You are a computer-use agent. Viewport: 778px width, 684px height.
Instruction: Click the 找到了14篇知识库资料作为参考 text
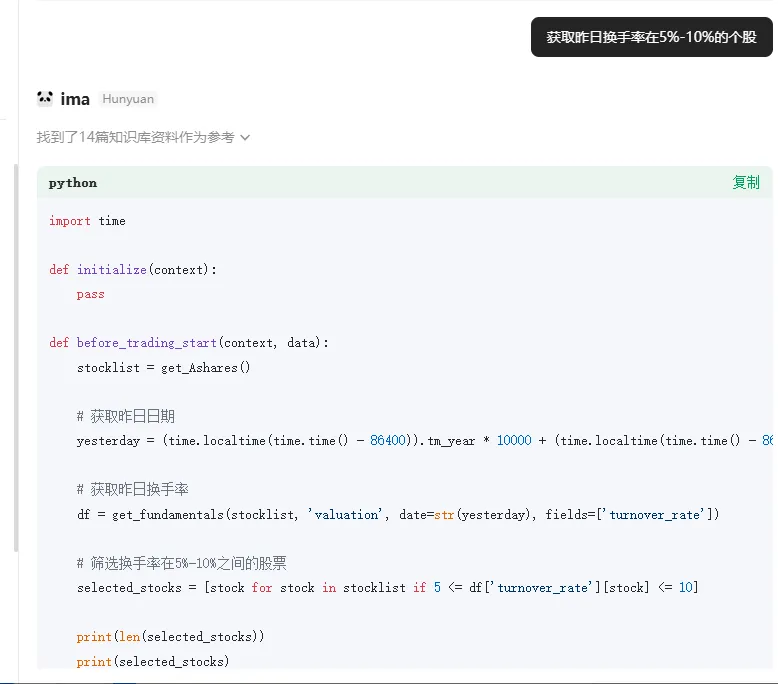135,137
